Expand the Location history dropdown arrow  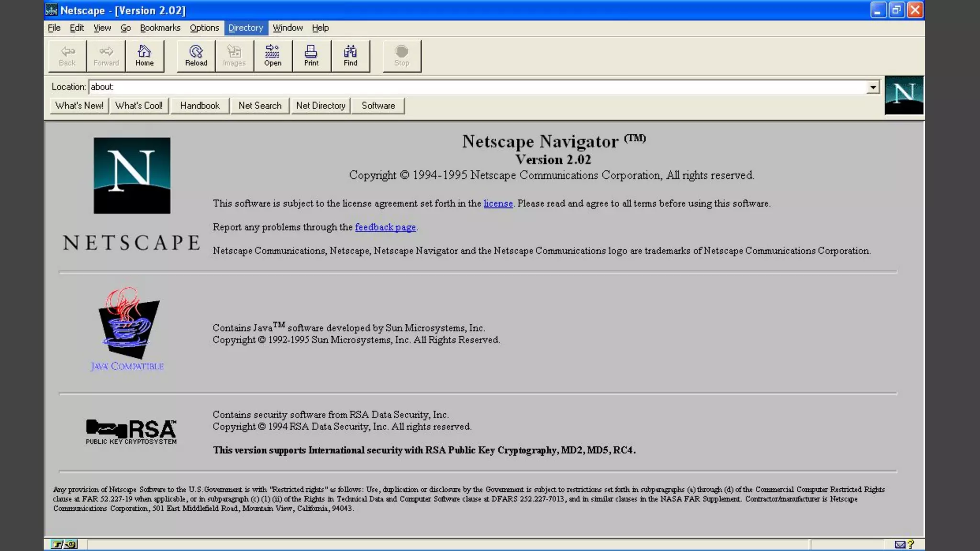[x=873, y=87]
